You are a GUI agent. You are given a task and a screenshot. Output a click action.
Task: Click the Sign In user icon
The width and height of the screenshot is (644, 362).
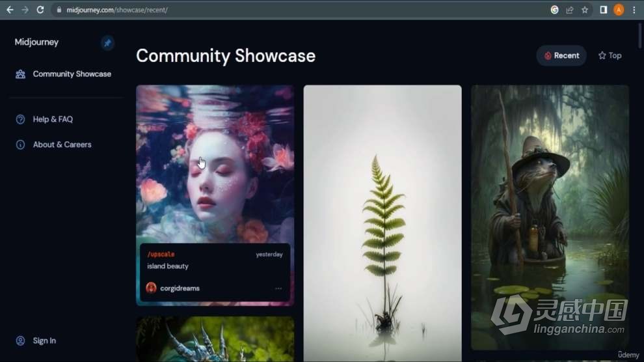[x=21, y=341]
